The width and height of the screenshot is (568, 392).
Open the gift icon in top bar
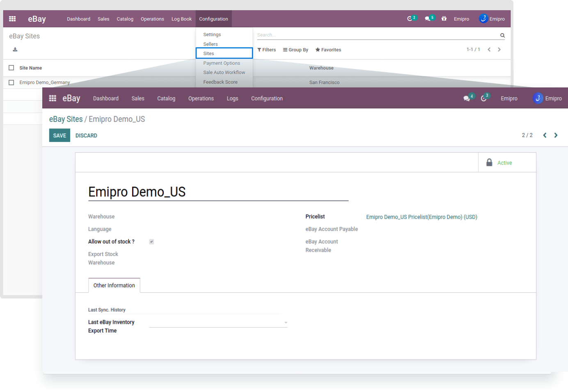[444, 19]
